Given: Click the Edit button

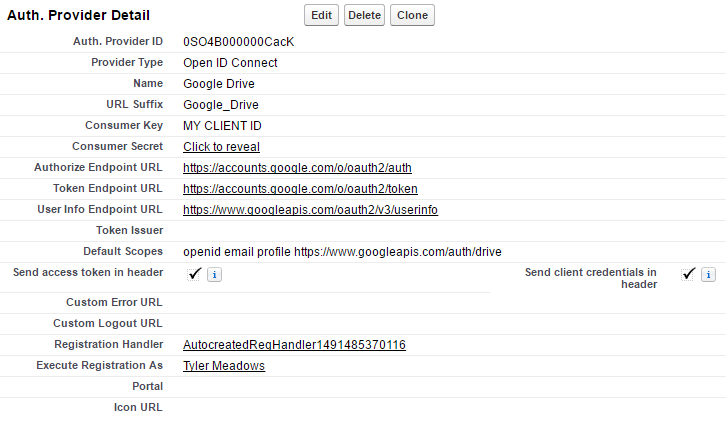Looking at the screenshot, I should click(321, 15).
